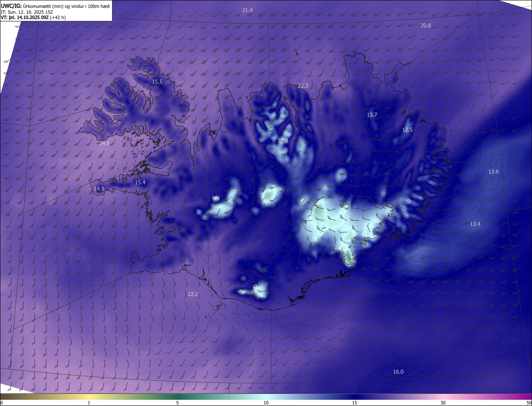The width and height of the screenshot is (532, 406).
Task: Select the 13.7 value label
Action: point(372,115)
